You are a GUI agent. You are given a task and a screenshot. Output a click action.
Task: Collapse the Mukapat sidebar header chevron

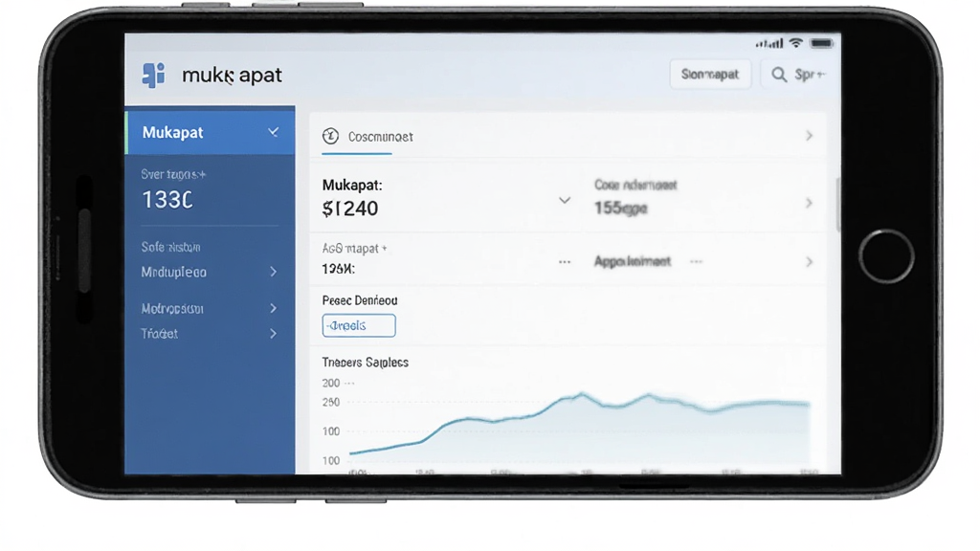point(273,132)
